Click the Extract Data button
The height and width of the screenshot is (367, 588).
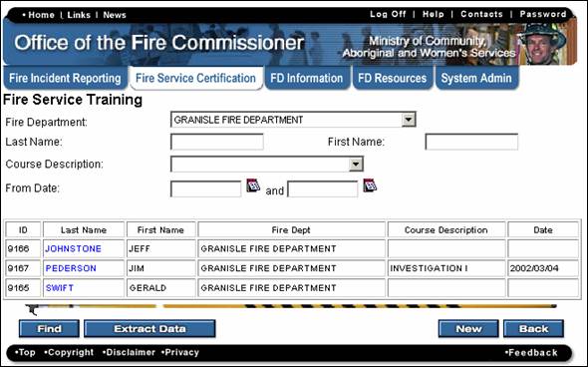click(x=149, y=329)
